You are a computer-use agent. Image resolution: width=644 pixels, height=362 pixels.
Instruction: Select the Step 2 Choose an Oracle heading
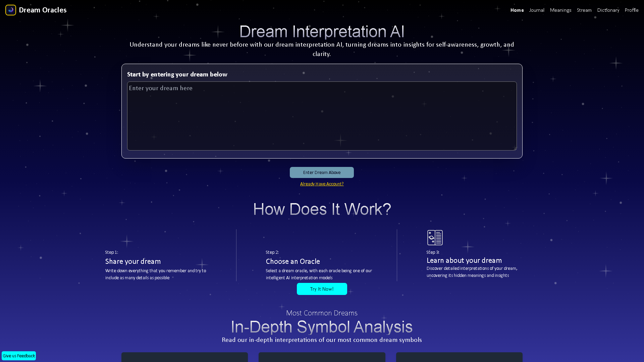pos(292,261)
